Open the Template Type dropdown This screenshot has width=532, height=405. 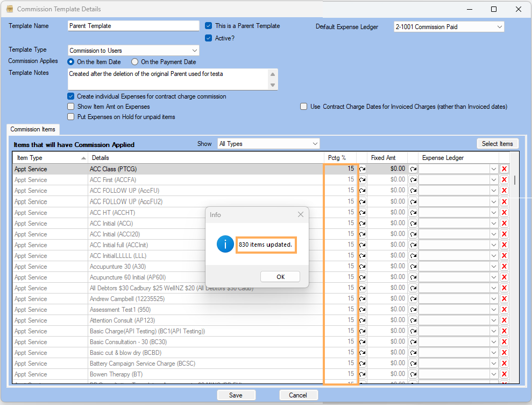coord(194,51)
